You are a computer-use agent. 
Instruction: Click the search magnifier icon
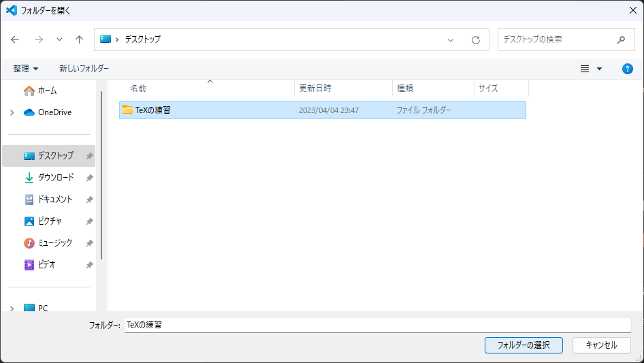tap(621, 40)
